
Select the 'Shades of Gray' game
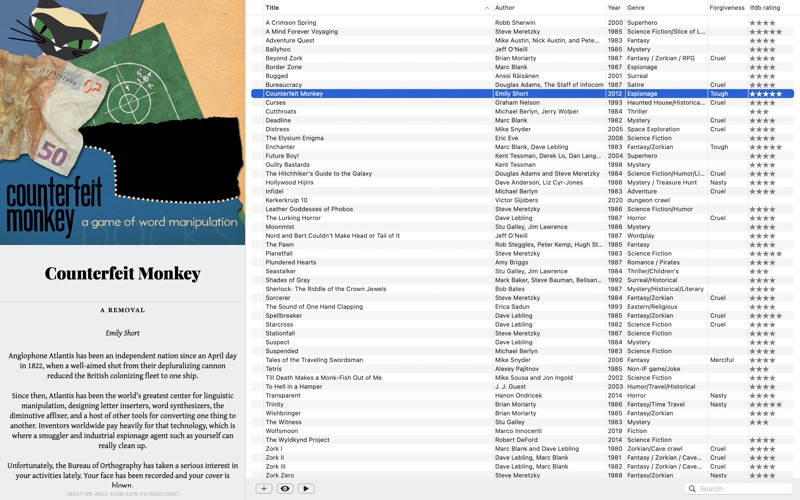pyautogui.click(x=522, y=280)
